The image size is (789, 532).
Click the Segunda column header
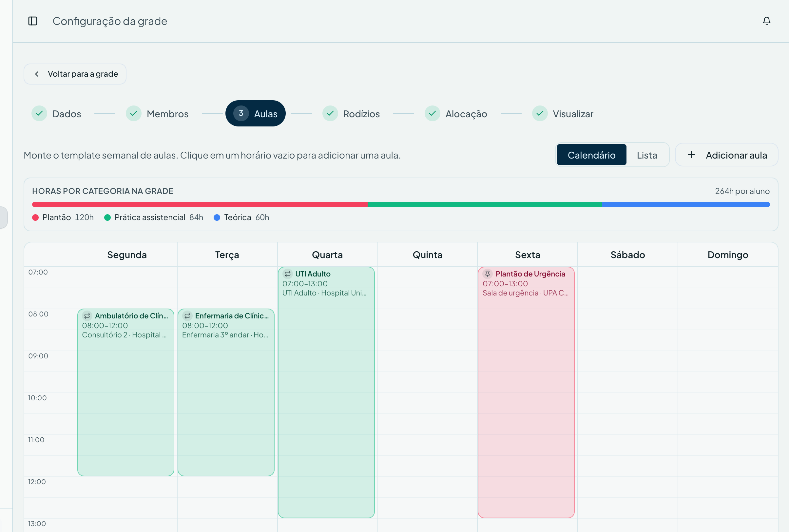(127, 255)
